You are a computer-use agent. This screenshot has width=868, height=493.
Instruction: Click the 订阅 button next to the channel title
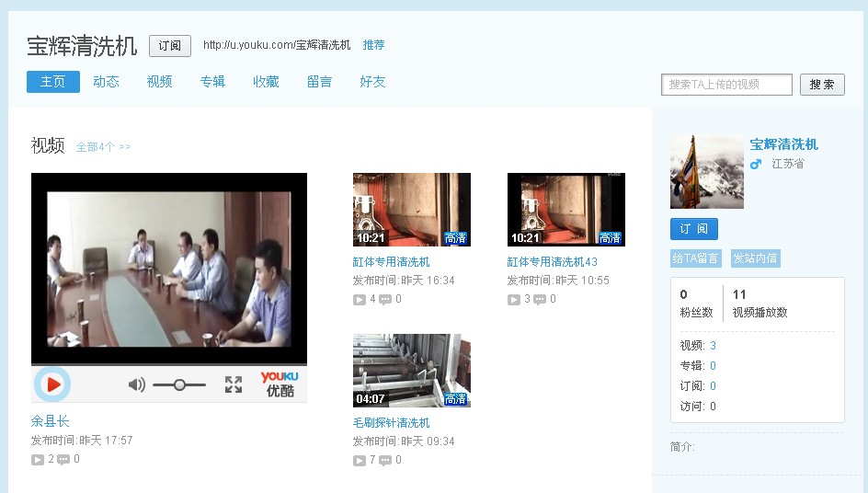coord(170,46)
